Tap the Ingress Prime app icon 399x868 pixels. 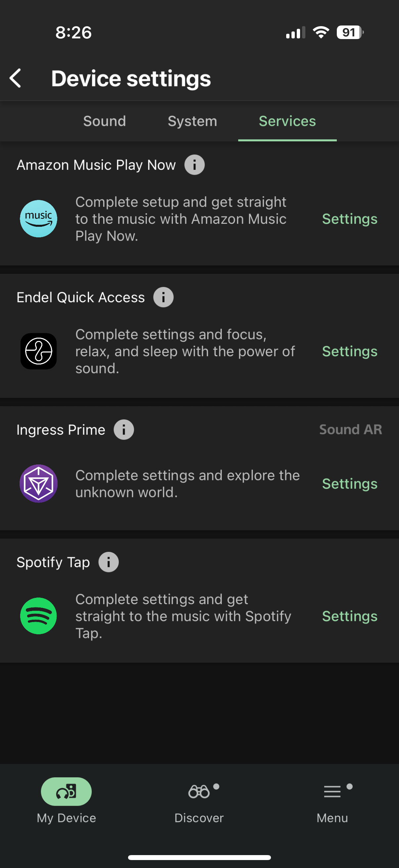39,484
